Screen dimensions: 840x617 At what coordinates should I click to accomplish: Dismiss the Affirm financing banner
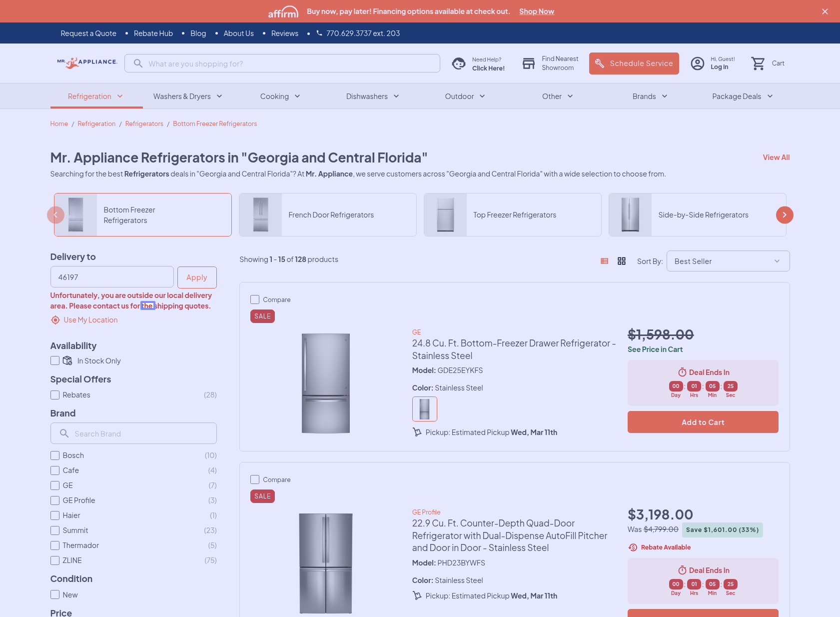point(825,11)
